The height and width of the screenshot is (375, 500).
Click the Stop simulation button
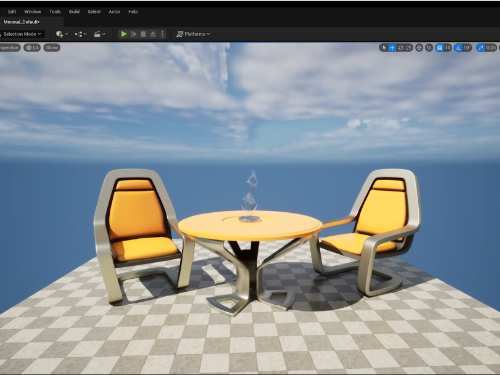coord(143,34)
